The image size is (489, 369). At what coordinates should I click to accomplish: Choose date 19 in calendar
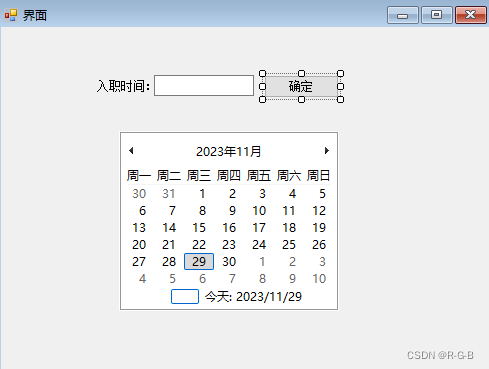(x=319, y=228)
